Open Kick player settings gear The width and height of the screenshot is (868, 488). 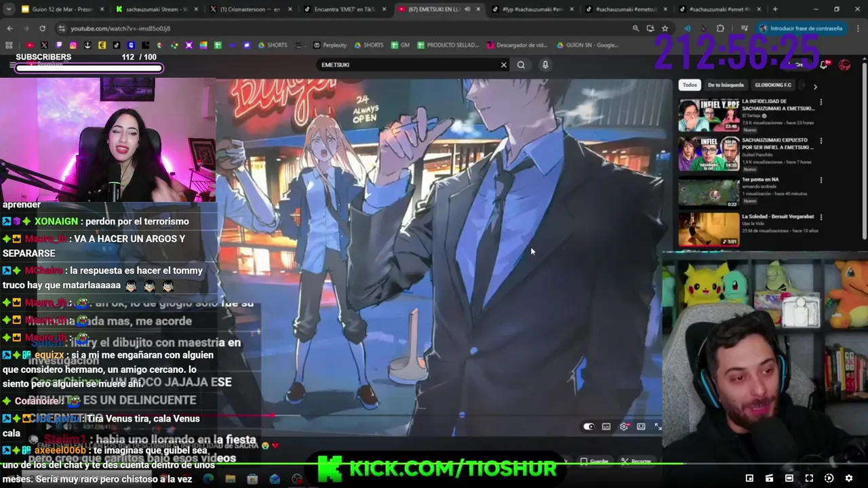click(x=848, y=479)
